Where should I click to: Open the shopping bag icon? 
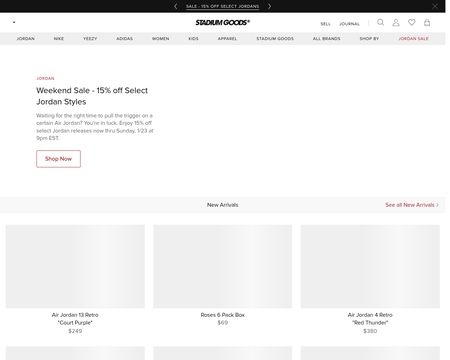tap(427, 22)
